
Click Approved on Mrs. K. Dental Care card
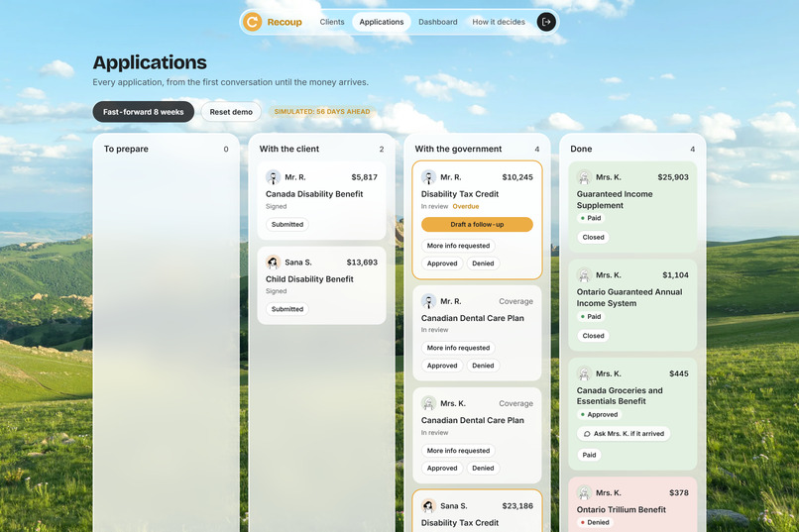[442, 468]
